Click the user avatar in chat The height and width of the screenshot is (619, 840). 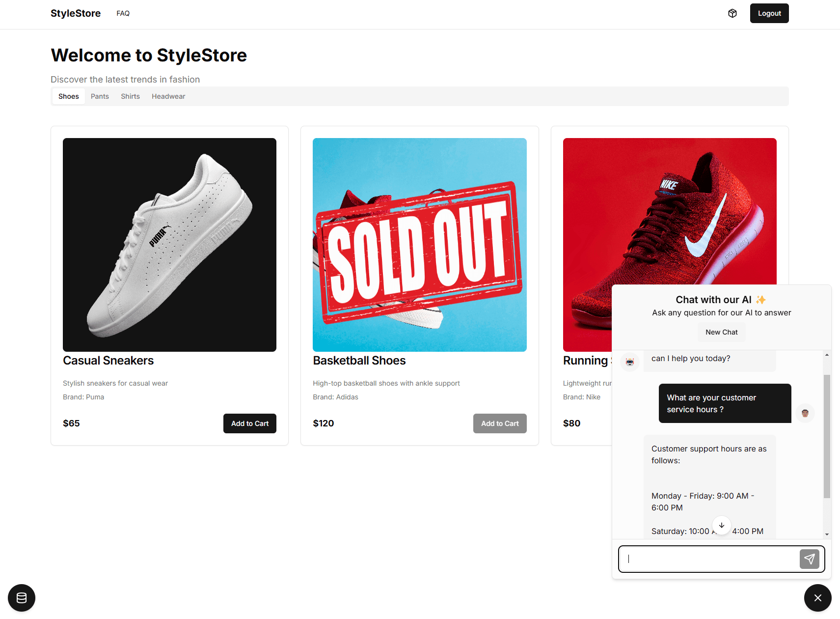click(805, 413)
